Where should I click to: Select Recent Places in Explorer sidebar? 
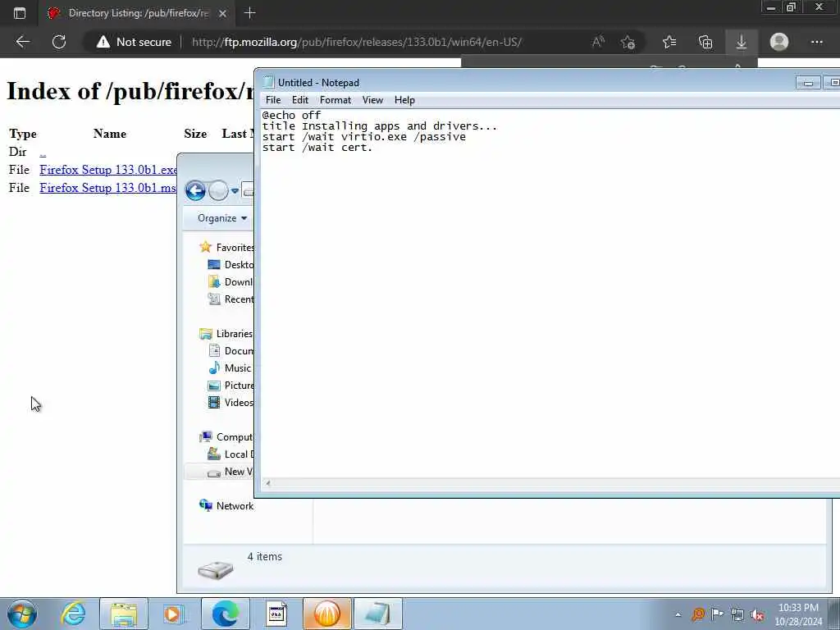tap(231, 299)
